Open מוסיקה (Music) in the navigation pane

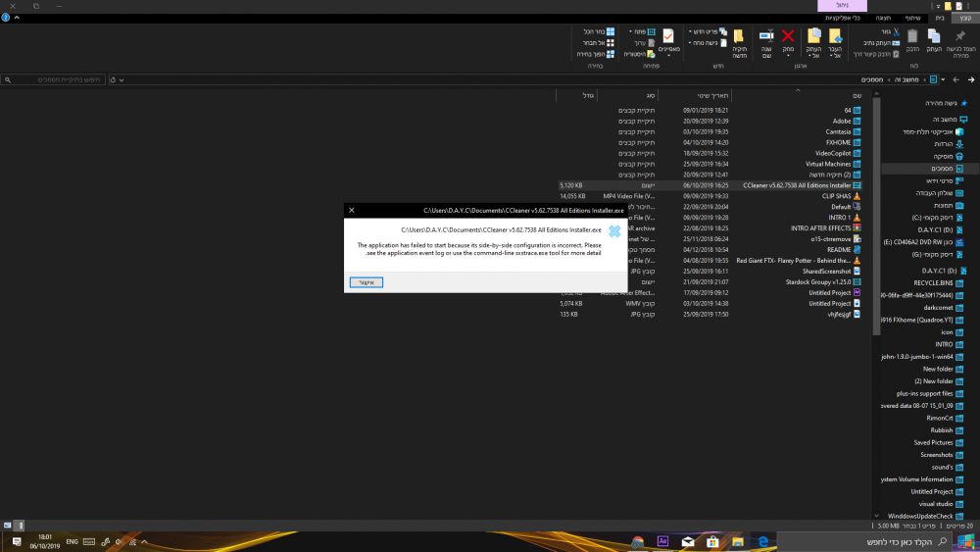948,156
